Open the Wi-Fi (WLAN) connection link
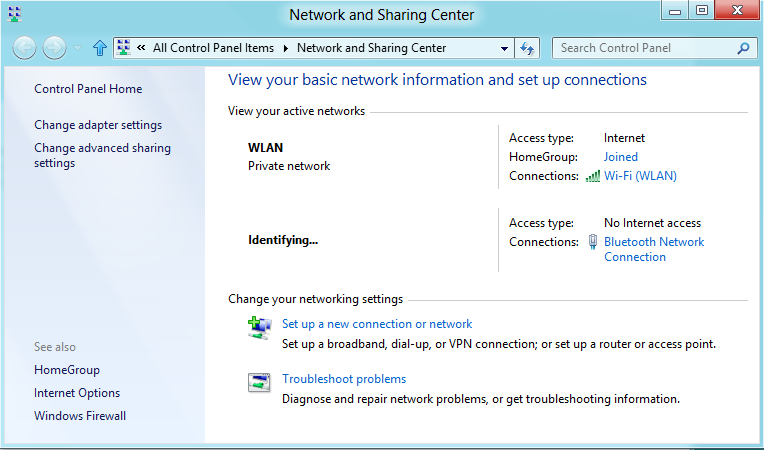The height and width of the screenshot is (450, 764). click(640, 176)
